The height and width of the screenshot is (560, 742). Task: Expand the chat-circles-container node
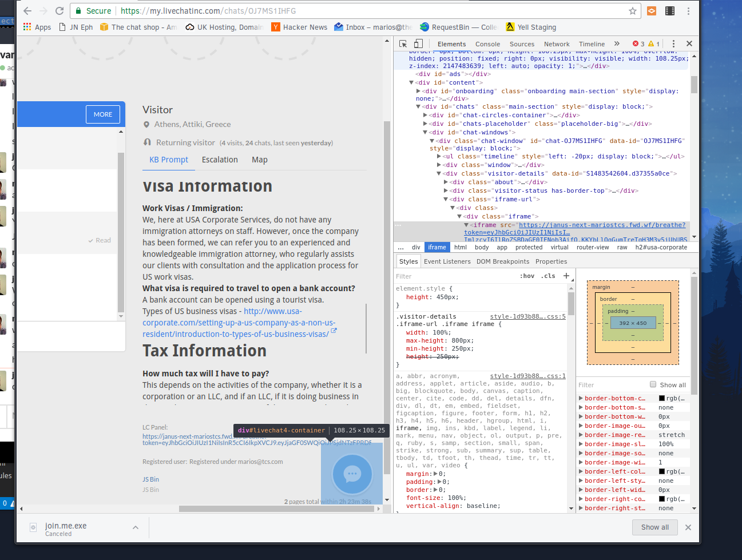[x=425, y=116]
